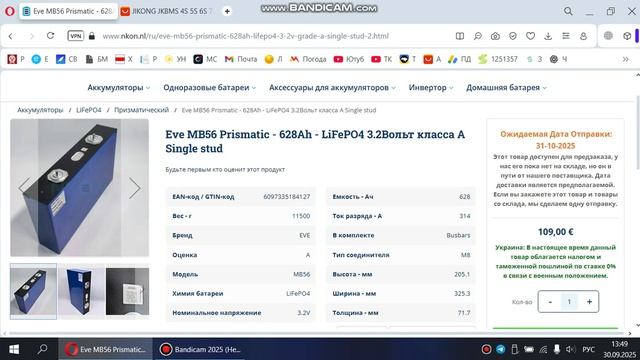Open the ТК YouTube bookmark

(x=381, y=59)
